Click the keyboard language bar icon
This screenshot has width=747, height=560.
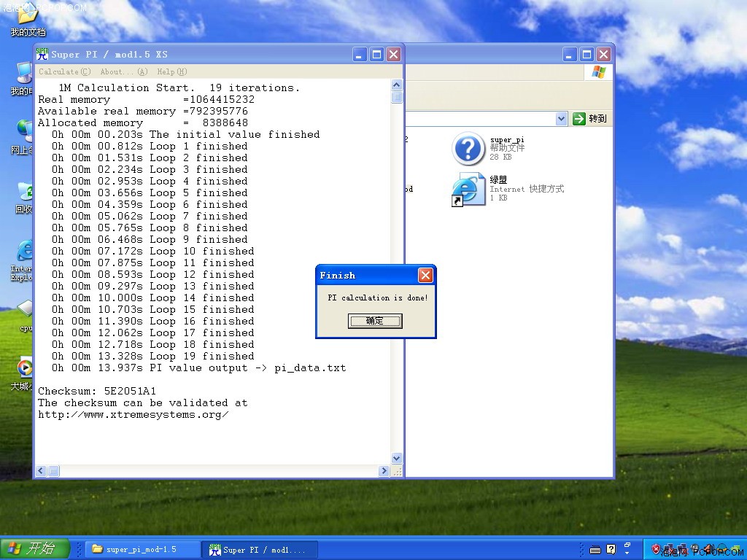click(595, 550)
